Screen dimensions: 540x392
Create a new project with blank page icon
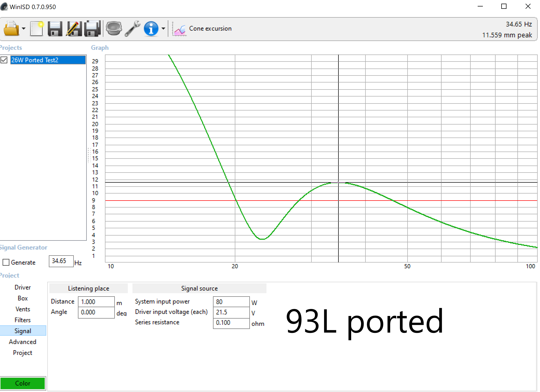[x=37, y=29]
